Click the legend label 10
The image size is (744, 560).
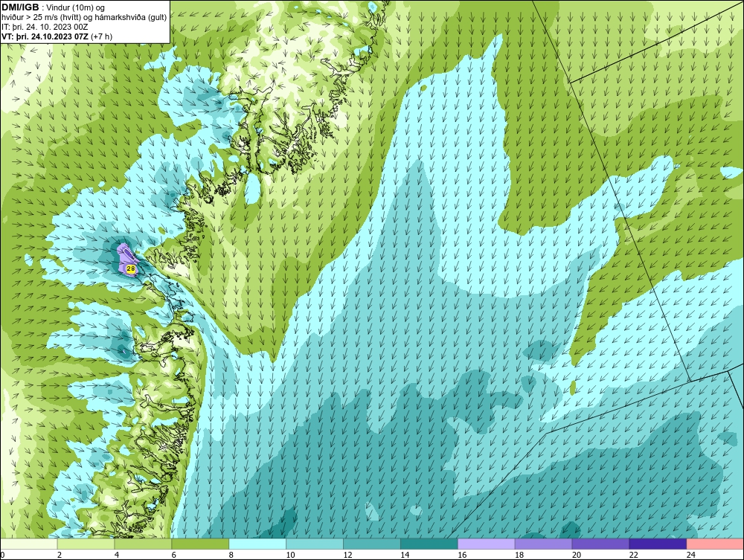tap(290, 555)
